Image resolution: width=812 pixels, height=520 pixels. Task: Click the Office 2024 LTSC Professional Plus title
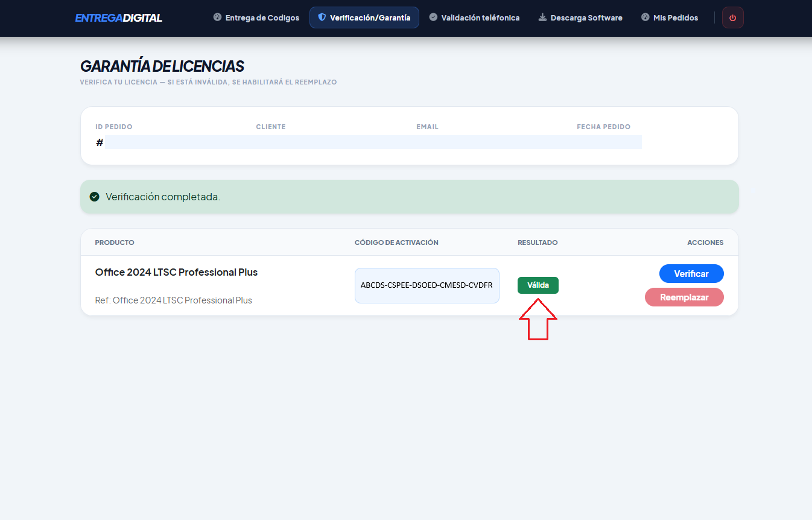[176, 272]
